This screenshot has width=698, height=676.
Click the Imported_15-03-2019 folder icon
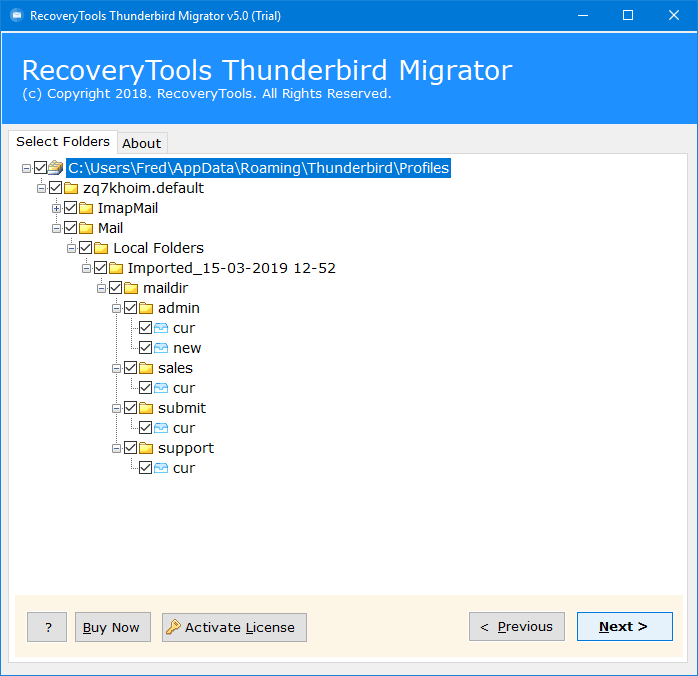116,268
